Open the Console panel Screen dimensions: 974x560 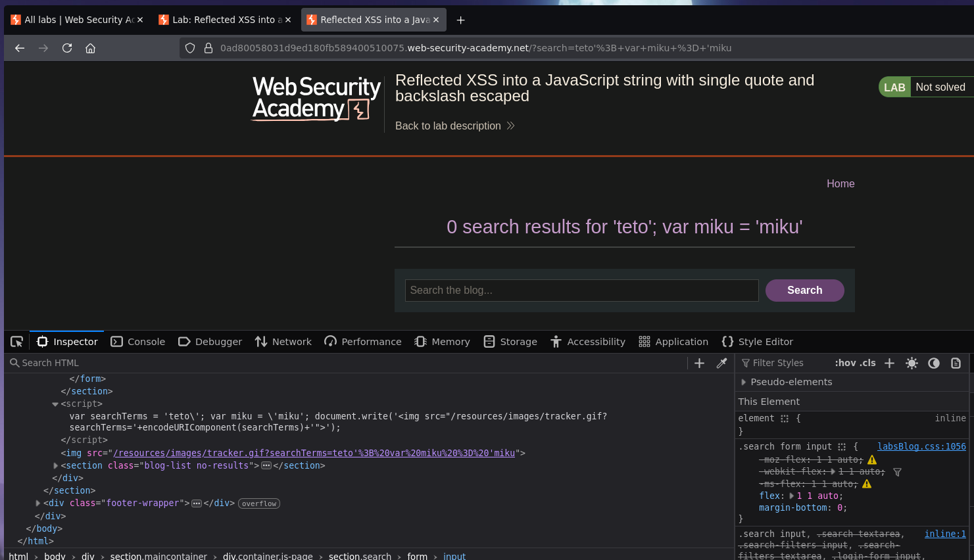click(x=138, y=342)
